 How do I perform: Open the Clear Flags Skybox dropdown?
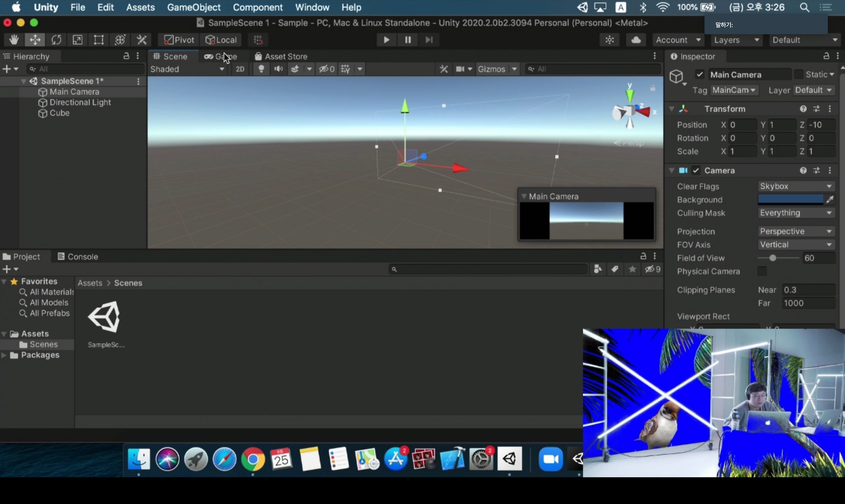click(x=795, y=186)
